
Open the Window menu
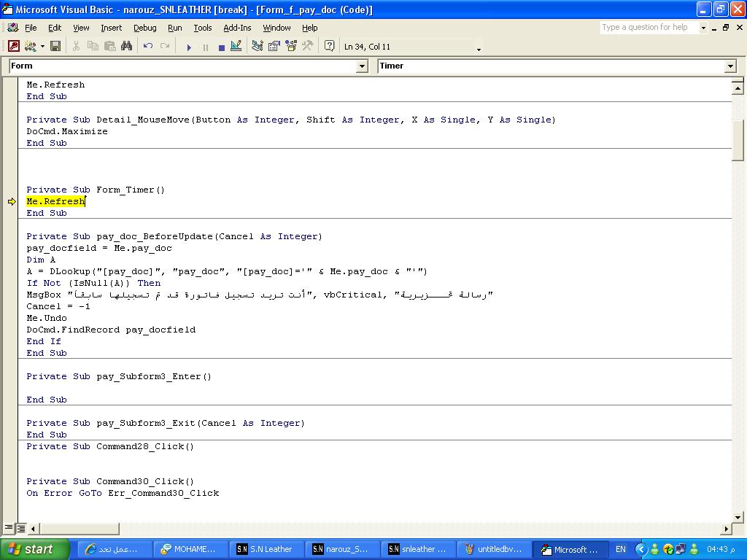click(x=276, y=28)
